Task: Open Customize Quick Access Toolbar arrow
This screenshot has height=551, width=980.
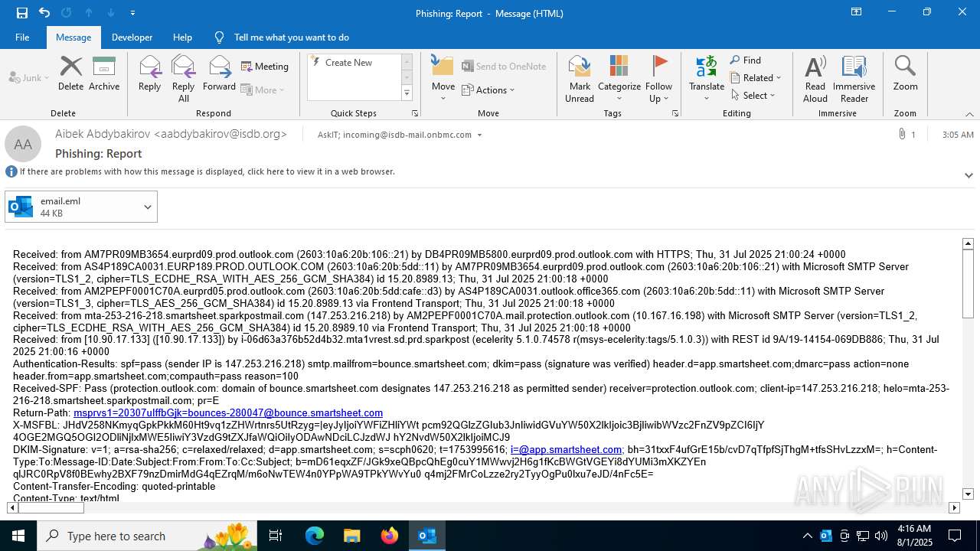Action: pyautogui.click(x=132, y=13)
